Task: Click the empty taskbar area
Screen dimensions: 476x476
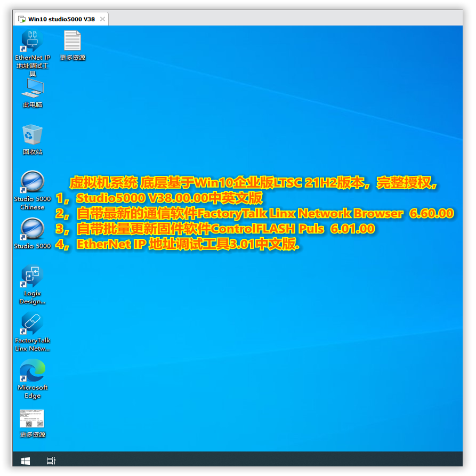Action: pos(240,459)
